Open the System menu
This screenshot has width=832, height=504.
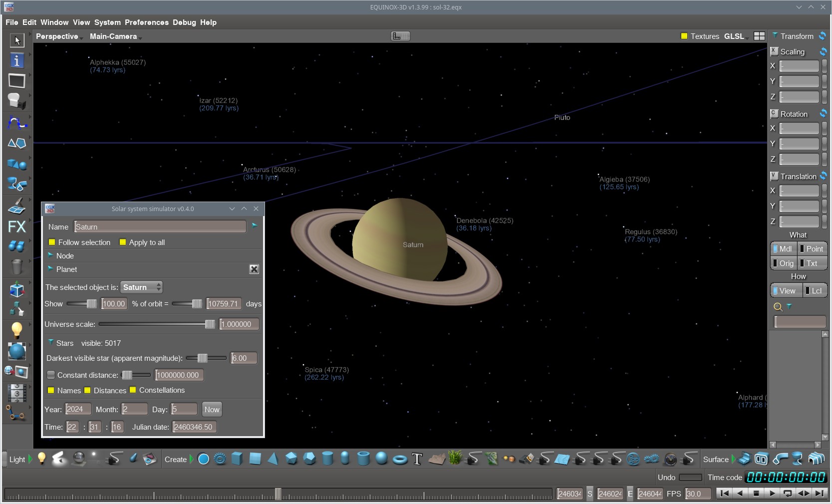click(x=107, y=22)
